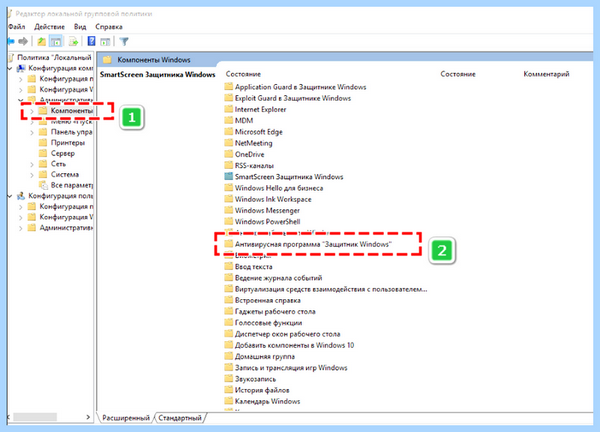Click the Forward arrow toolbar icon
Viewport: 600px width, 432px height.
pos(23,41)
